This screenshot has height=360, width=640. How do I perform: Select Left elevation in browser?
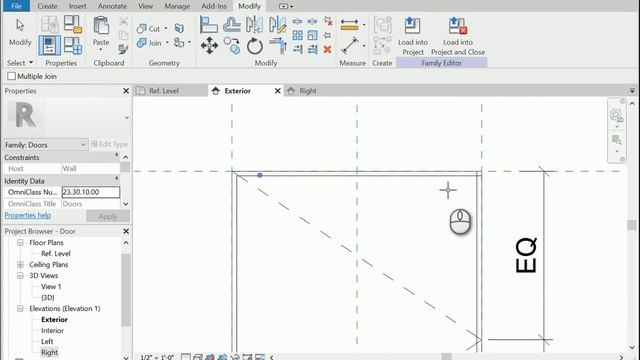[47, 342]
